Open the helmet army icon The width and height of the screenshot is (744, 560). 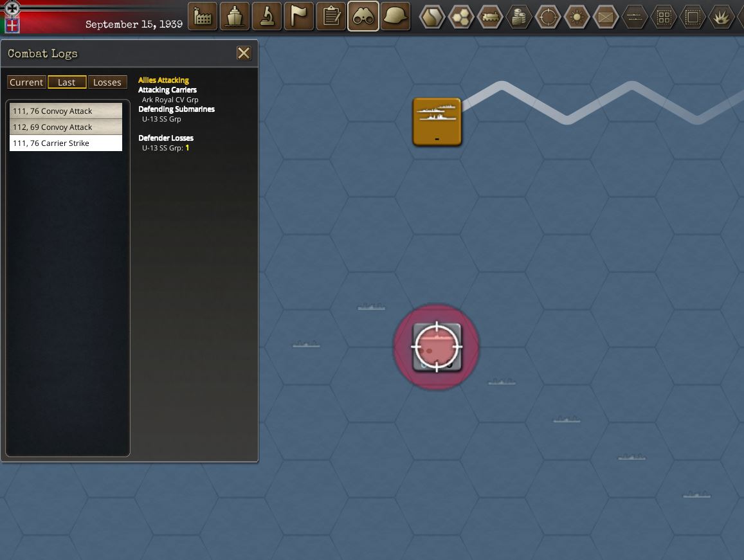[395, 17]
